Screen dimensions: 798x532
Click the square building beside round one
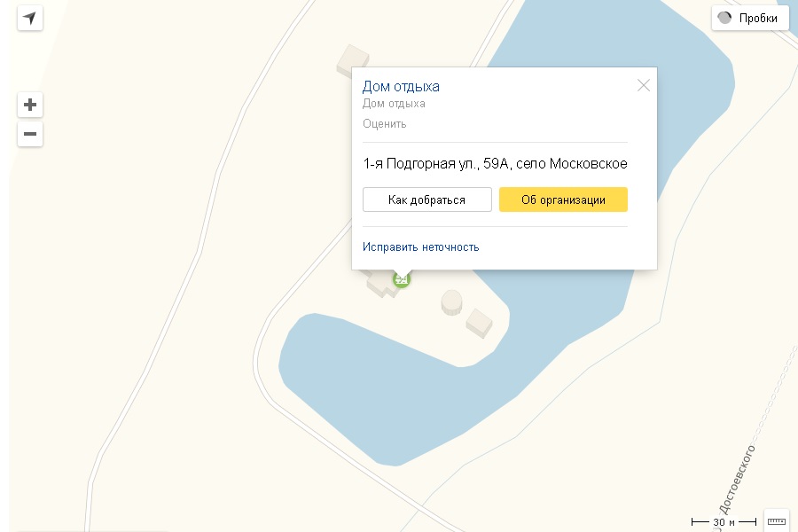(479, 324)
